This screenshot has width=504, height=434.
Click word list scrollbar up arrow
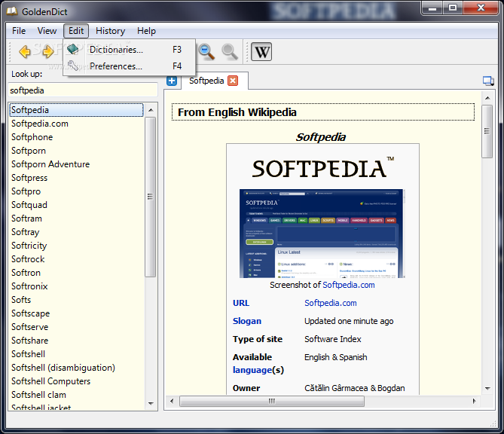point(151,110)
